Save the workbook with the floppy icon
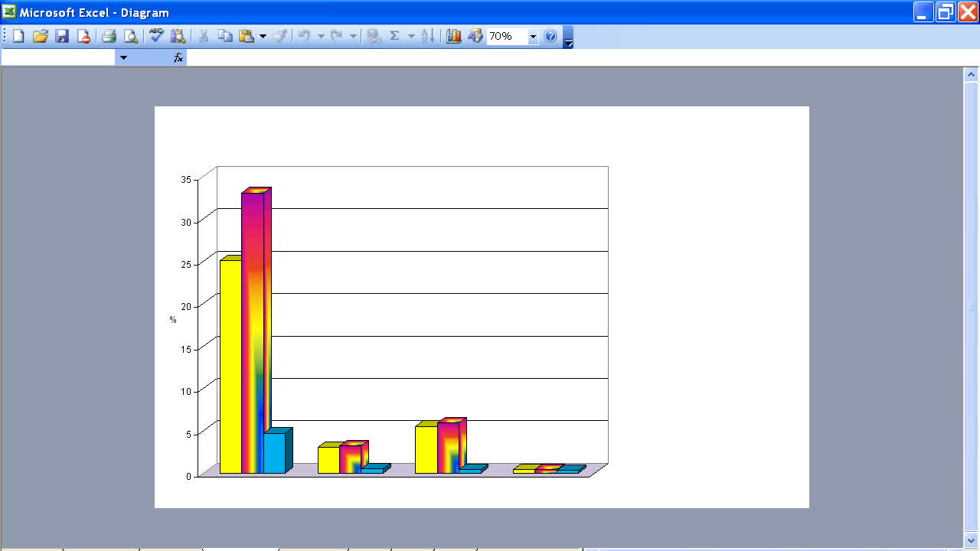980x551 pixels. [62, 36]
